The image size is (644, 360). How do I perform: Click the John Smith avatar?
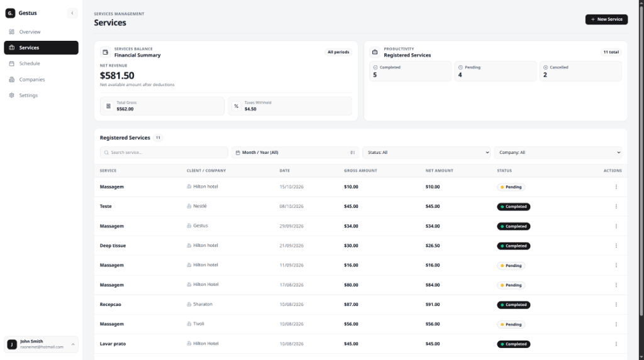[12, 344]
